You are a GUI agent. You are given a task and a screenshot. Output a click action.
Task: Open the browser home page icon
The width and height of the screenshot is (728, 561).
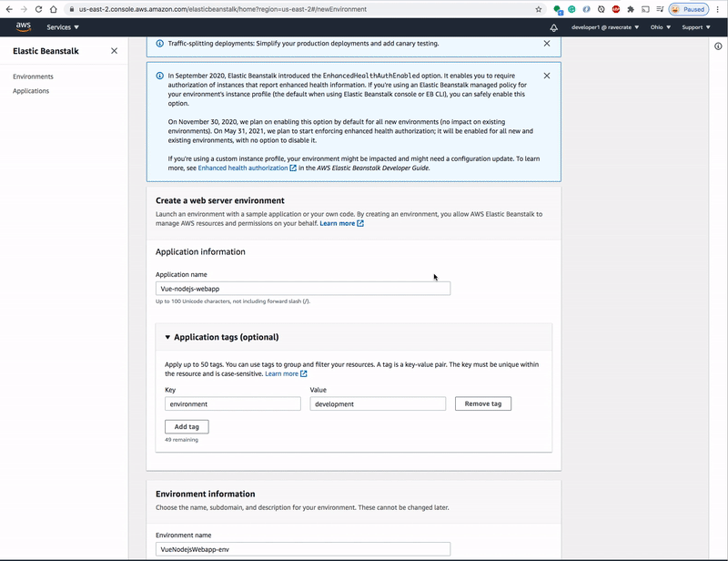coord(54,9)
